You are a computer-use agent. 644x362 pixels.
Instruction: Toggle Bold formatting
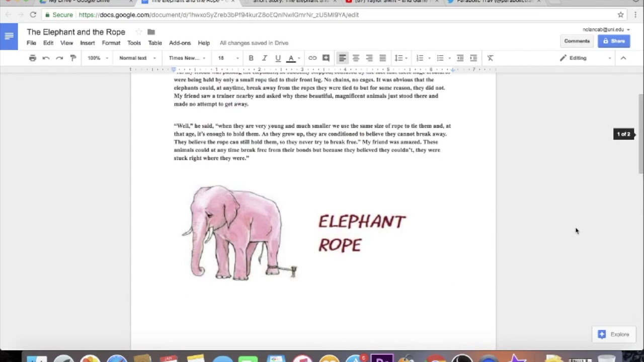251,58
